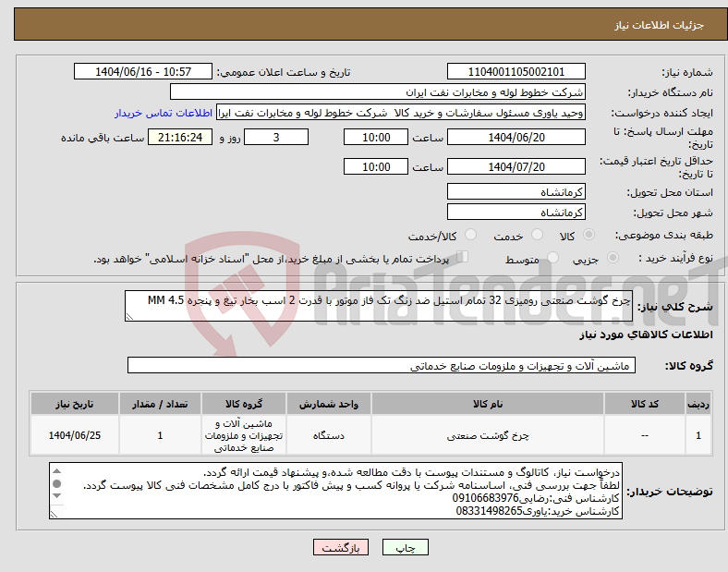Click the remaining time field 21:16:24
The width and height of the screenshot is (728, 572).
pyautogui.click(x=180, y=138)
